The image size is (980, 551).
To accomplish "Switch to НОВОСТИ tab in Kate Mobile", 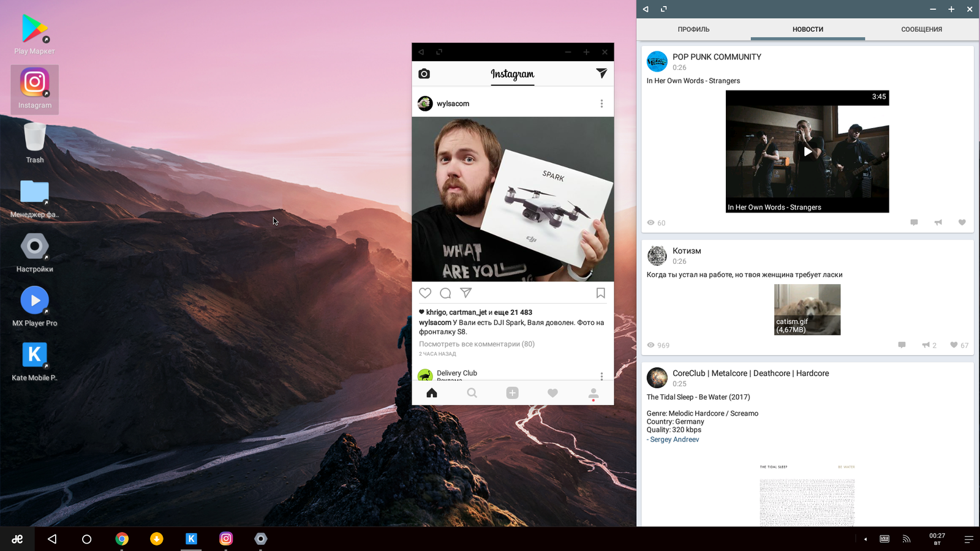I will pyautogui.click(x=807, y=29).
